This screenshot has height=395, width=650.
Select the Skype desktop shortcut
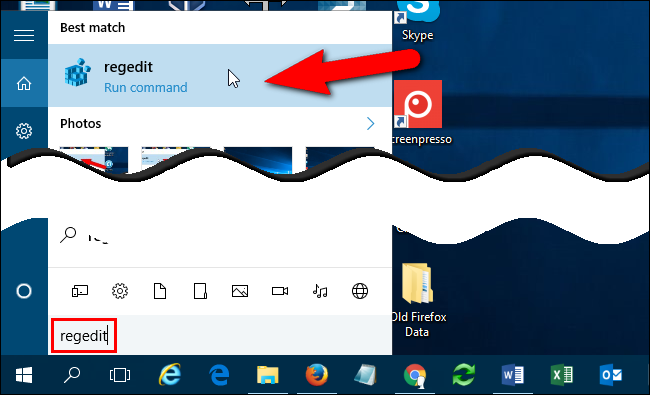click(x=417, y=21)
